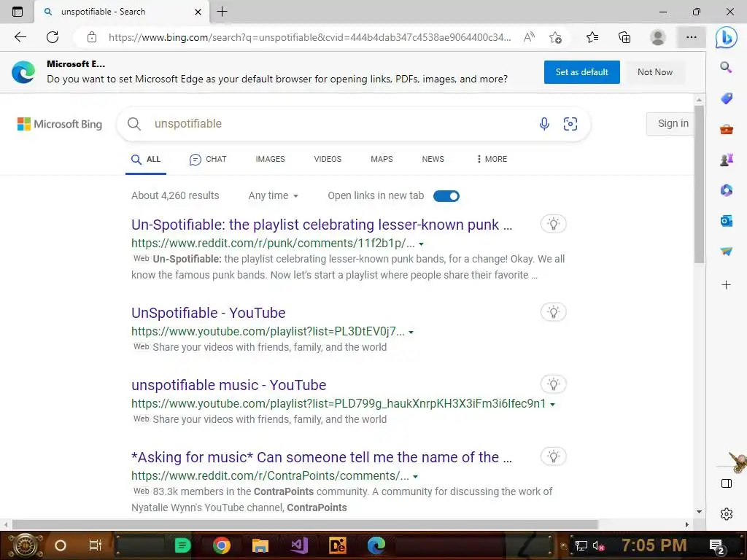
Task: Switch to the VIDEOS tab
Action: coord(328,159)
